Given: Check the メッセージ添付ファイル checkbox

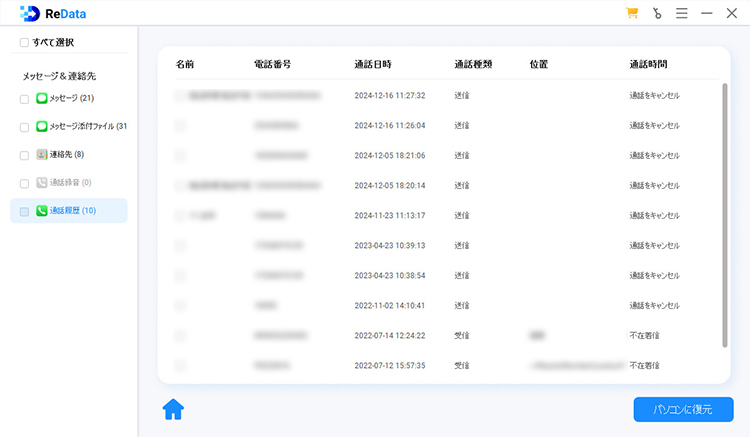Looking at the screenshot, I should 24,127.
